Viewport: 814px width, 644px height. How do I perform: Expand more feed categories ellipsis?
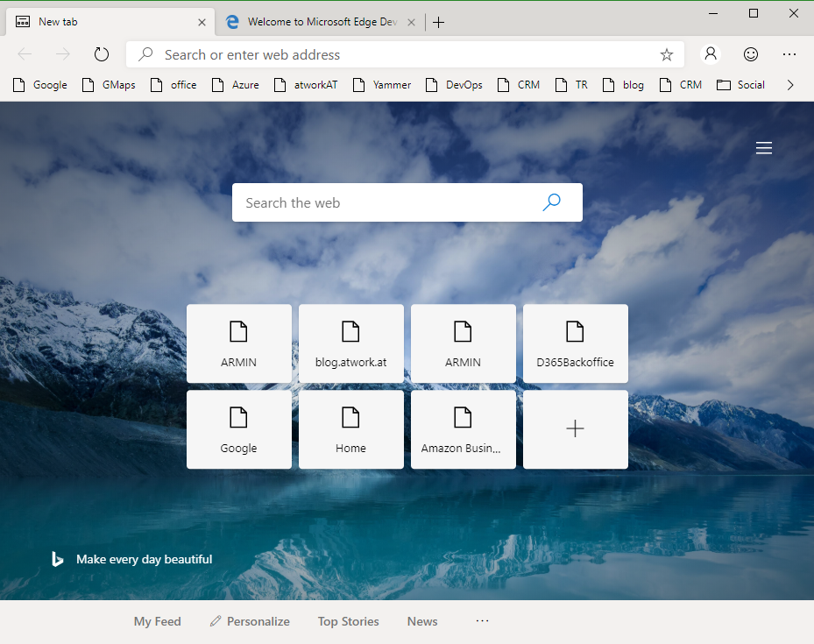[x=482, y=621]
